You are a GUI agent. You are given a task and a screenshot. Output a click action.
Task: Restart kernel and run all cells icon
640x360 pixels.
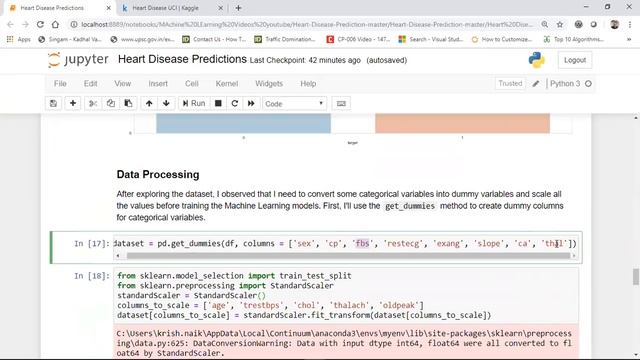click(251, 104)
